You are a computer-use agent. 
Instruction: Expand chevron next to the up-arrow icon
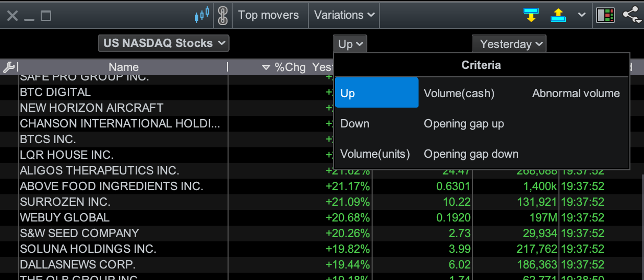click(581, 15)
